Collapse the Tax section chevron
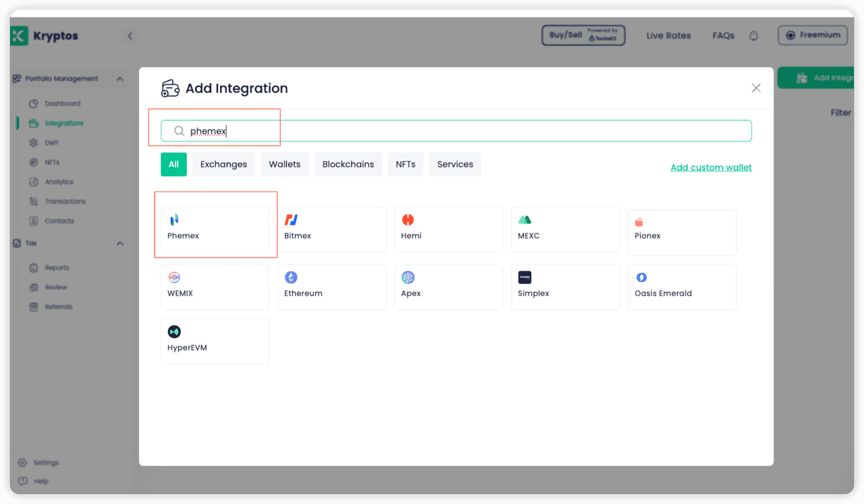 point(120,244)
